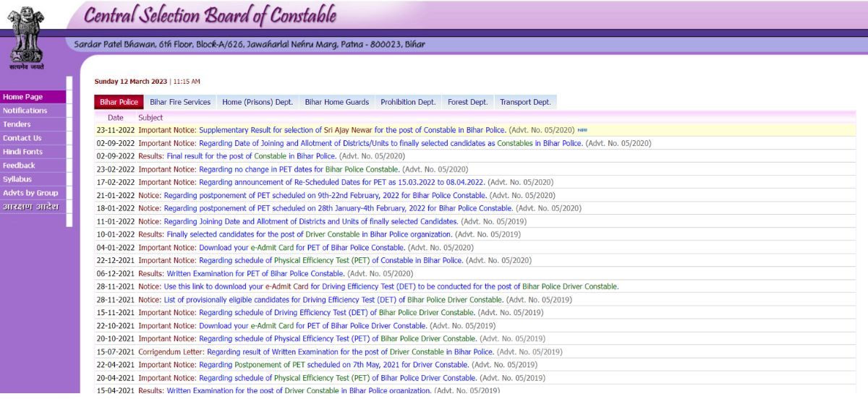This screenshot has width=868, height=399.
Task: Open 15-04-2021 Written Examination Driver Constable result
Action: coord(299,390)
